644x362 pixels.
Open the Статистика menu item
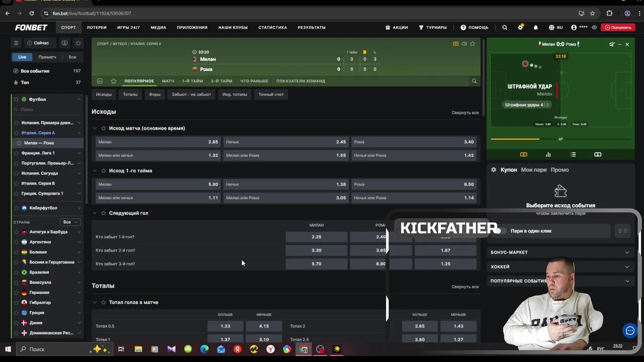click(273, 28)
